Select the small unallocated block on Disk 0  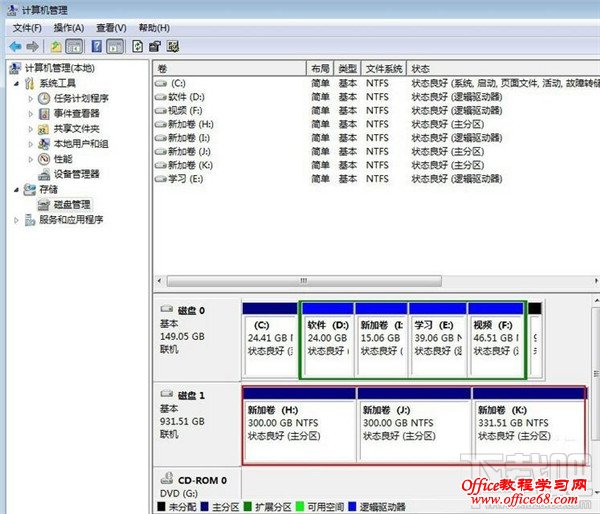point(535,340)
